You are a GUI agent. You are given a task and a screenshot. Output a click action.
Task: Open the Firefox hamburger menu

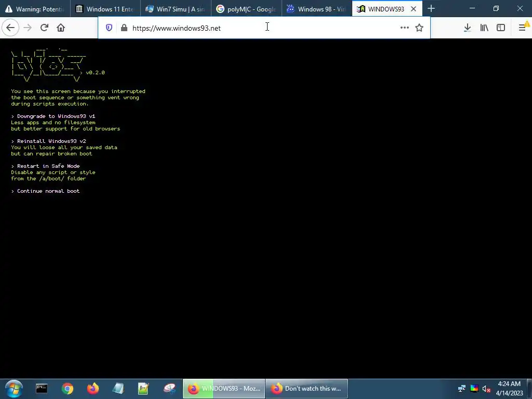pyautogui.click(x=523, y=28)
